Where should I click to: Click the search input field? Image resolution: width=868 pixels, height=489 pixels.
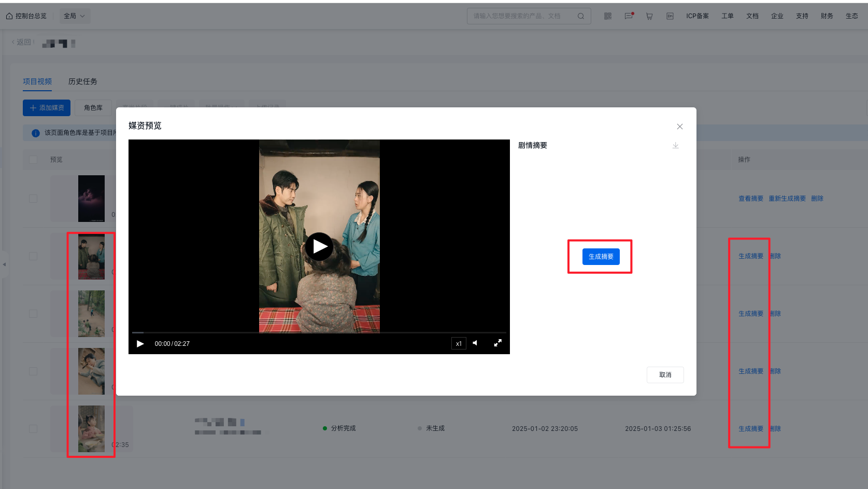tap(529, 16)
